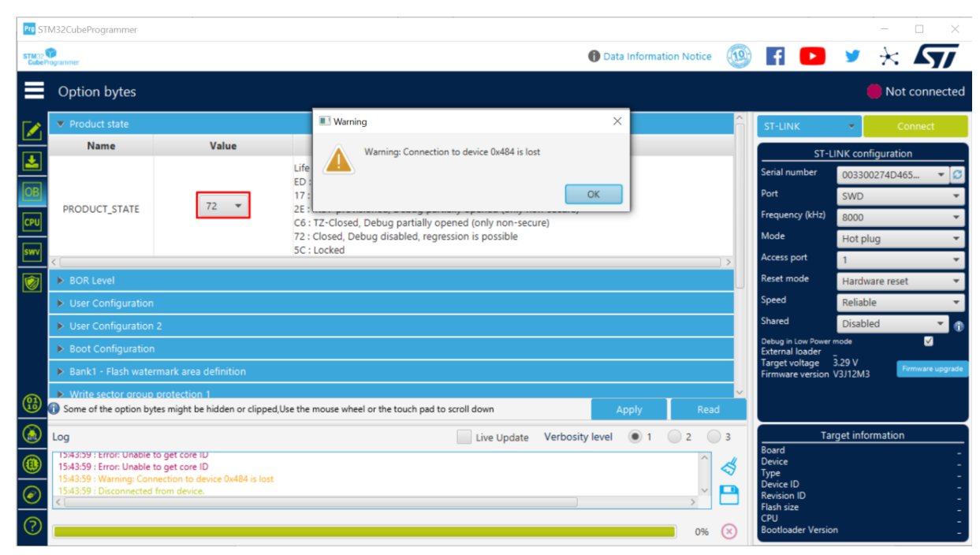Viewport: 980px width, 555px height.
Task: Open the CPU sidebar view
Action: tap(32, 222)
